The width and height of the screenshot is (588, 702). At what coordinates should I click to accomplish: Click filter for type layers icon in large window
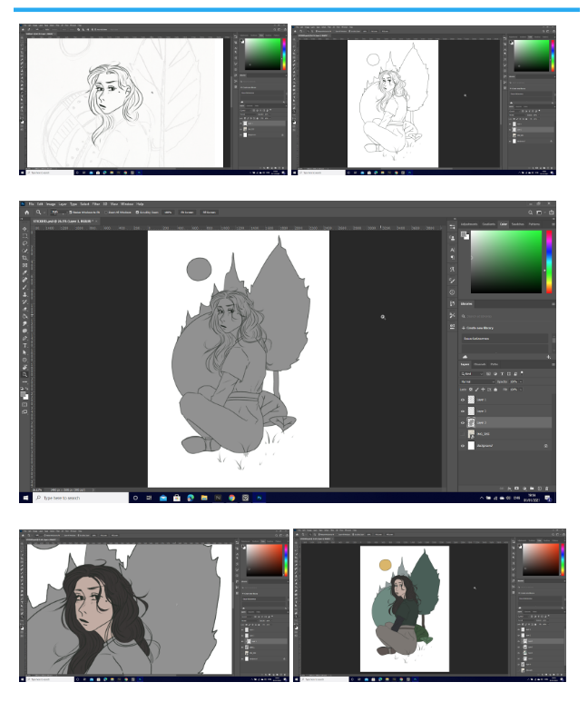(502, 373)
